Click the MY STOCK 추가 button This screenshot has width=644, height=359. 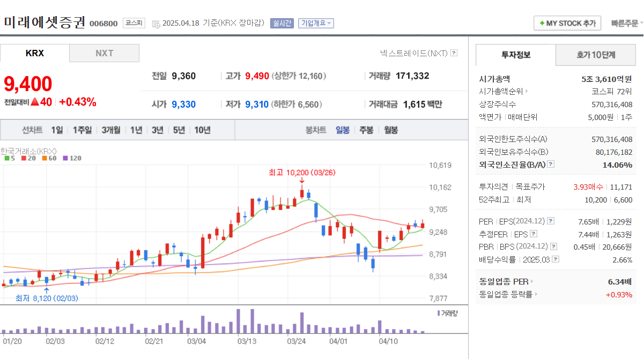click(567, 23)
